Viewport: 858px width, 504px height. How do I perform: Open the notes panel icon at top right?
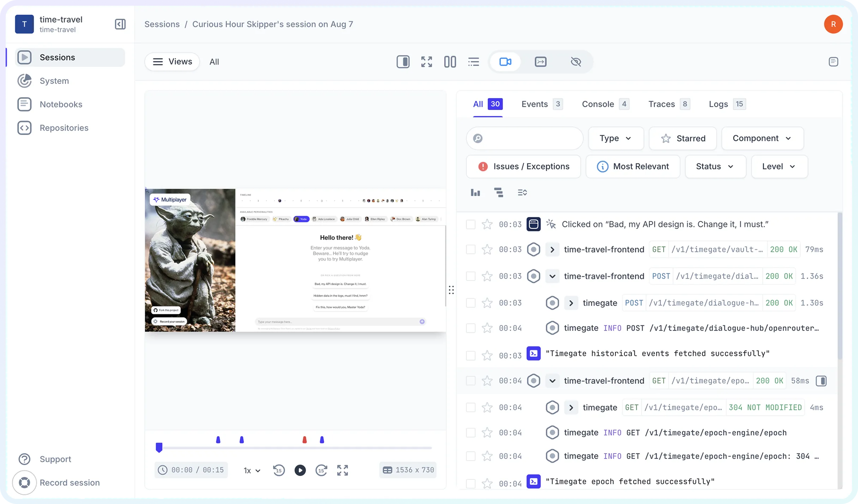pos(833,62)
